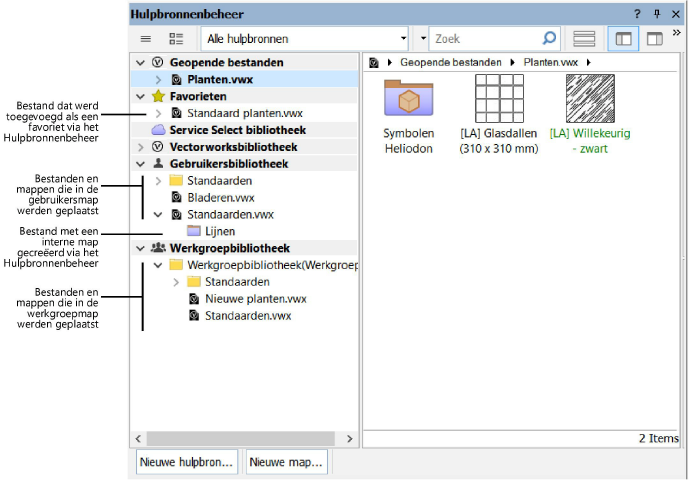
Task: Click the Geopende bestanden Vectorworks icon
Action: coord(158,62)
